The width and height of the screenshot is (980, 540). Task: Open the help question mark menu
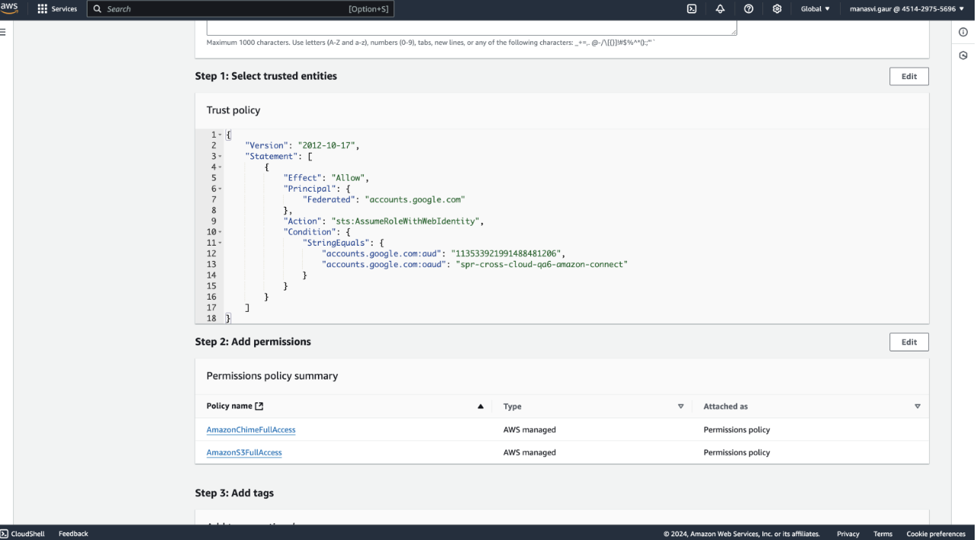click(x=749, y=9)
